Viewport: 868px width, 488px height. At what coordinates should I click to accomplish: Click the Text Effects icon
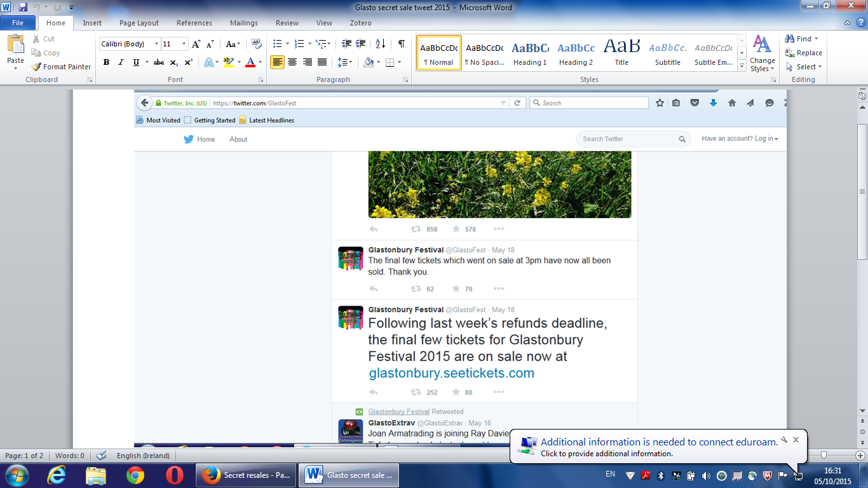coord(208,62)
